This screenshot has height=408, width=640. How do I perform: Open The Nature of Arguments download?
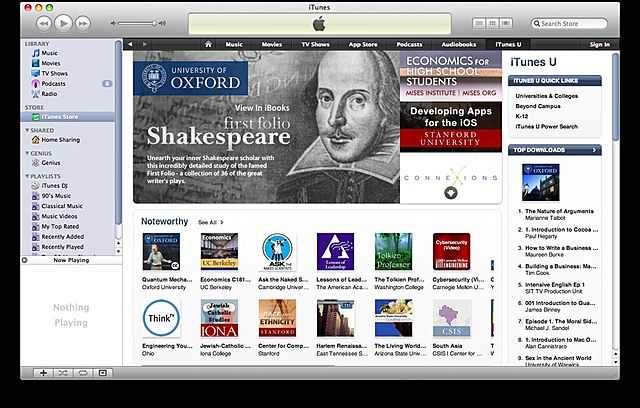[559, 211]
